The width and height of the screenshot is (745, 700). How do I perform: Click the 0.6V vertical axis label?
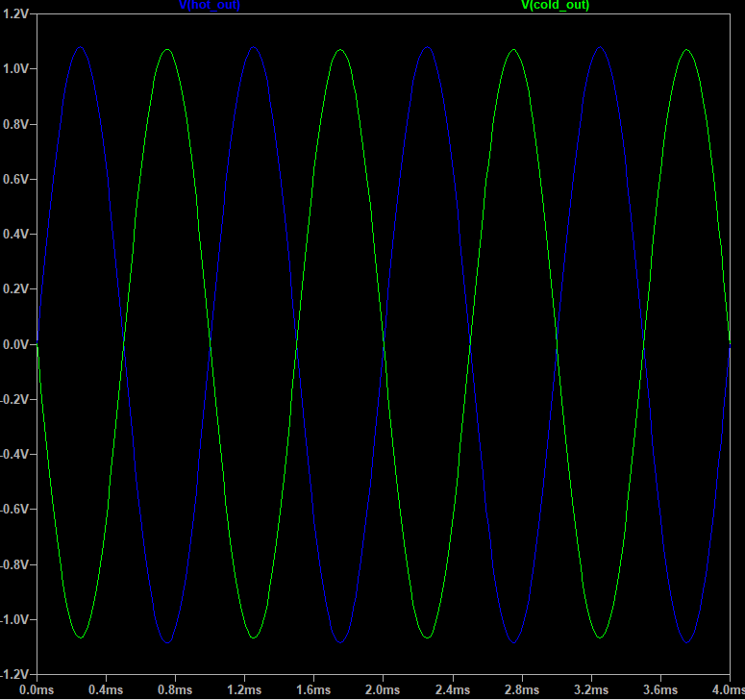[x=16, y=179]
